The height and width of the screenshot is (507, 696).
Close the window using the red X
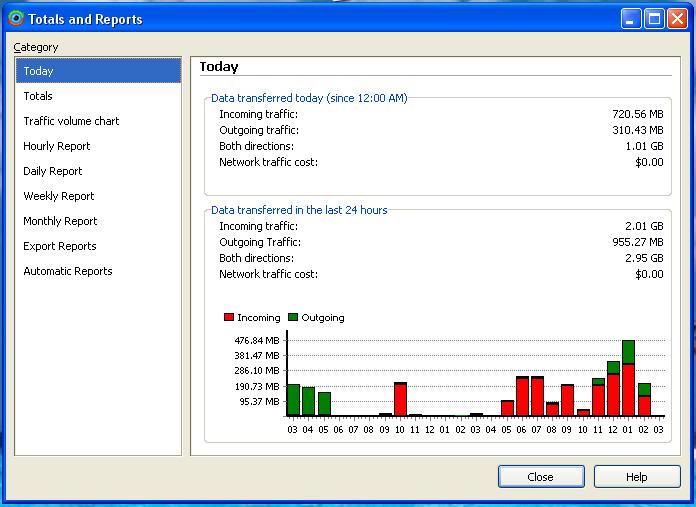click(x=677, y=18)
